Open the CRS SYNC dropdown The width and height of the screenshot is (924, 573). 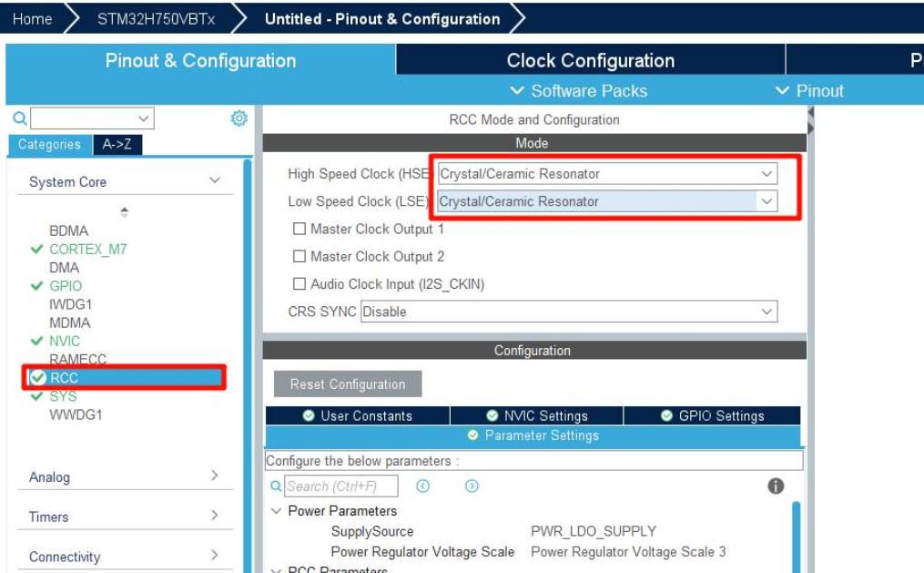(x=569, y=312)
